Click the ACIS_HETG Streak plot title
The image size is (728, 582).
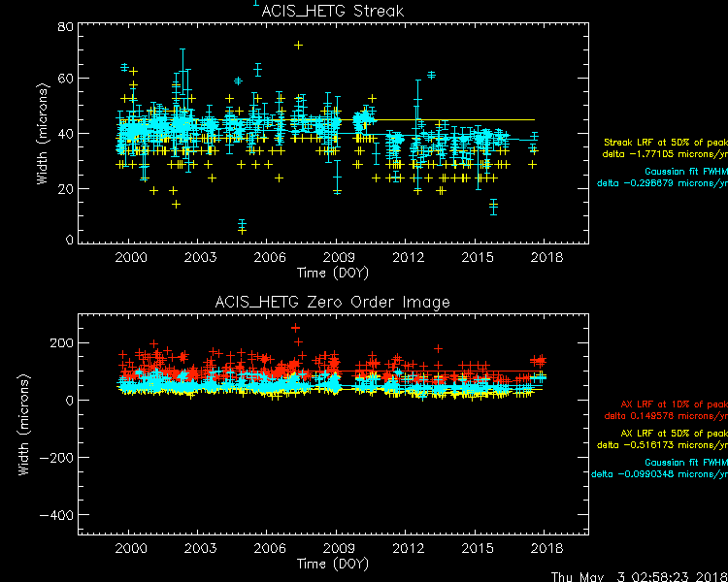coord(333,12)
